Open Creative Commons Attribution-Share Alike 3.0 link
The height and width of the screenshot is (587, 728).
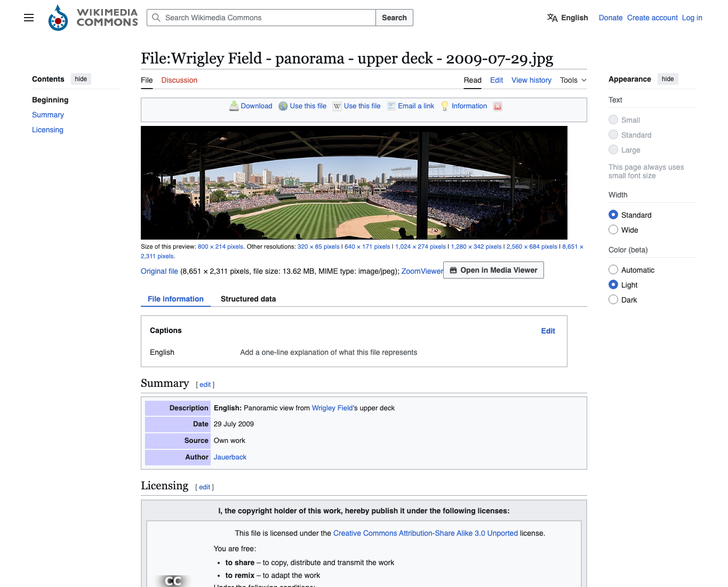coord(426,533)
